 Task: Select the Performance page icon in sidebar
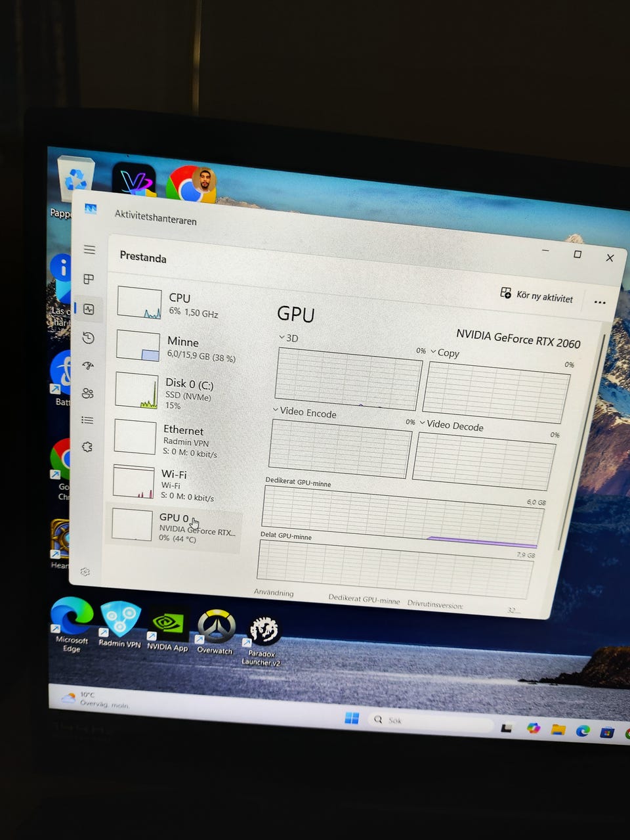point(89,309)
